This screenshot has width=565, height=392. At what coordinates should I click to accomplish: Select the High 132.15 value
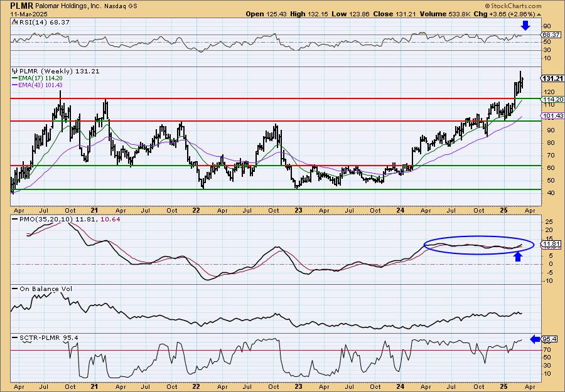click(x=309, y=14)
